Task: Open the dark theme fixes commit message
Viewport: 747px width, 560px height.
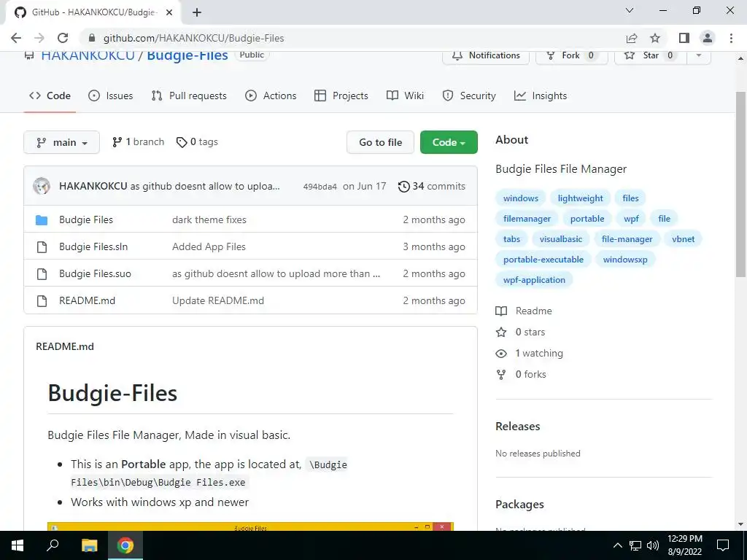Action: 209,220
